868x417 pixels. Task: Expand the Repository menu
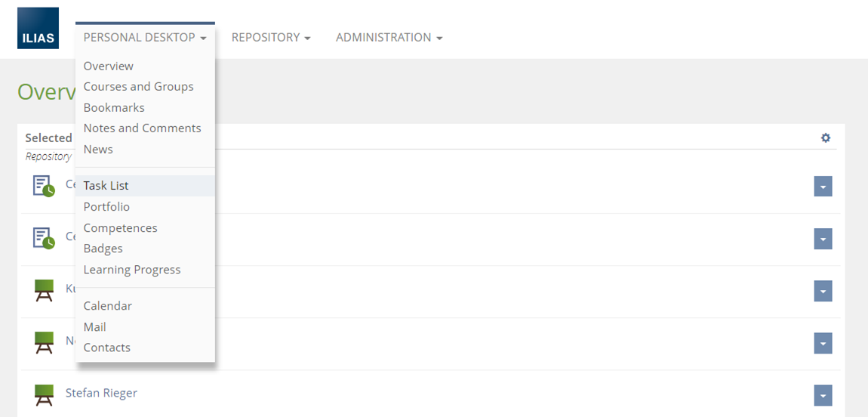pos(271,38)
